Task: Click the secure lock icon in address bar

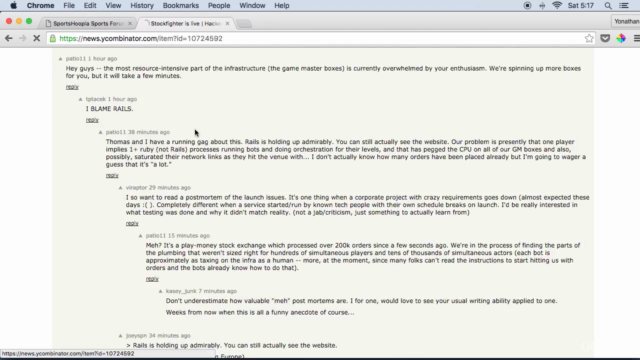Action: coord(53,38)
